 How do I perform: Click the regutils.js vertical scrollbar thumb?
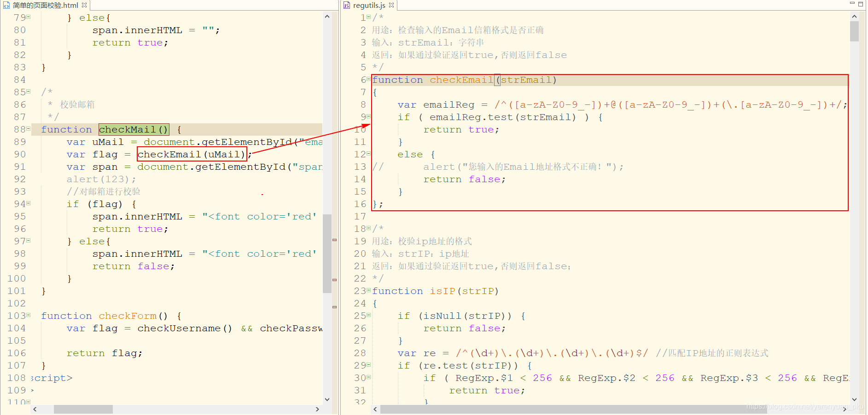[x=854, y=31]
